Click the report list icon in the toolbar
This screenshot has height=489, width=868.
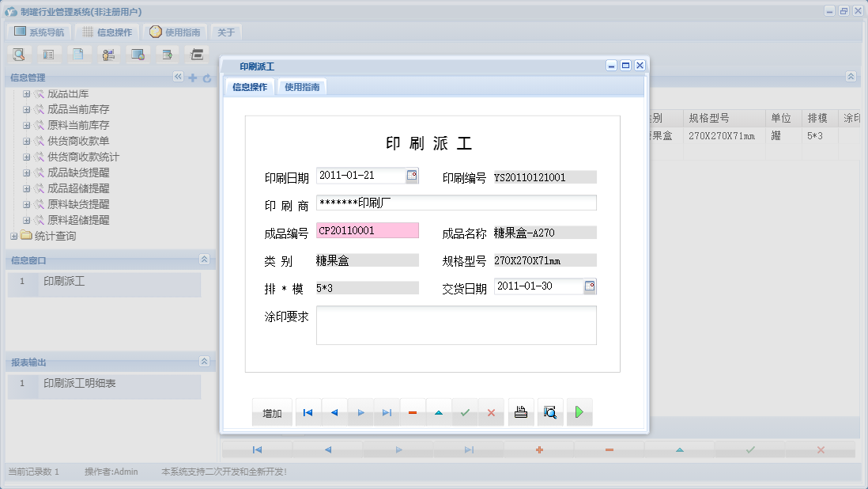tap(48, 54)
